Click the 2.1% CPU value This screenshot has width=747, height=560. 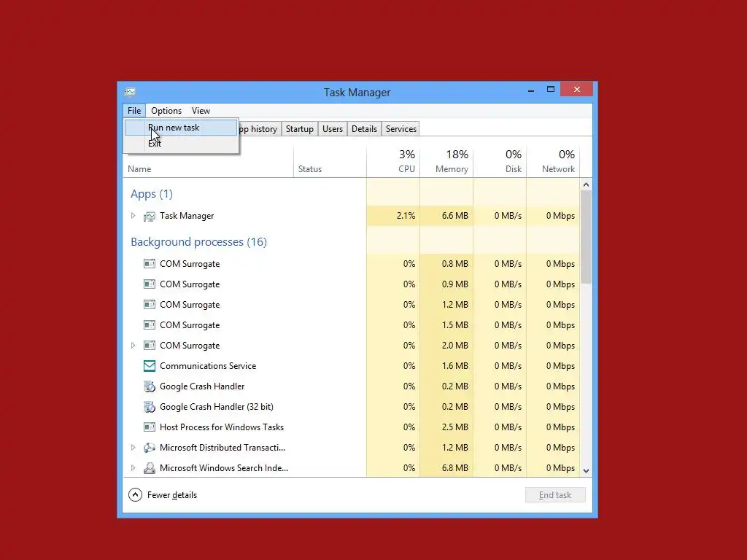[x=406, y=216]
